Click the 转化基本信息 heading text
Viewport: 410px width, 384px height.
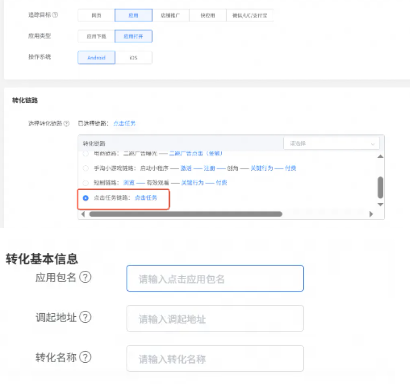(42, 259)
